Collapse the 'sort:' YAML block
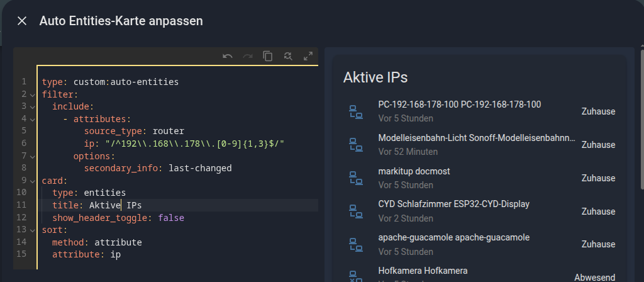 32,230
